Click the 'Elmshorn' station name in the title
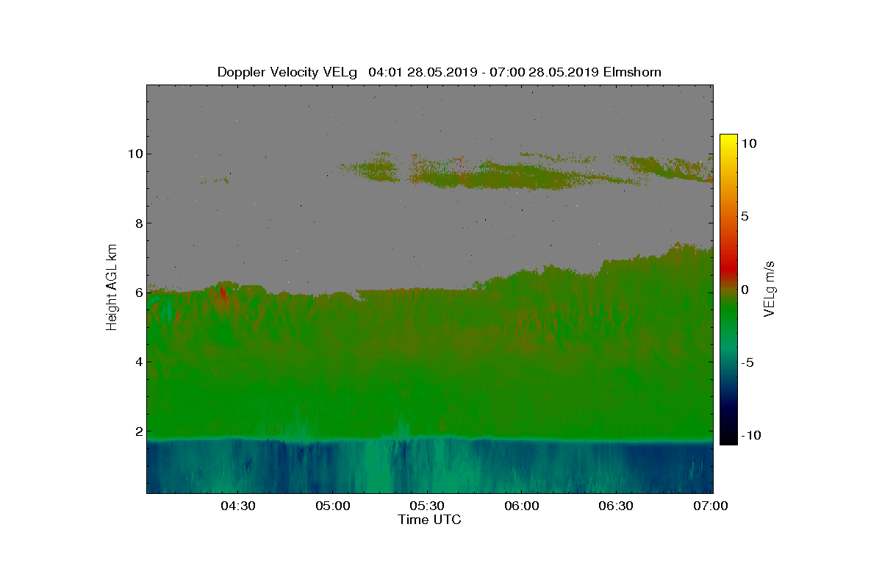The image size is (882, 588). pos(632,72)
